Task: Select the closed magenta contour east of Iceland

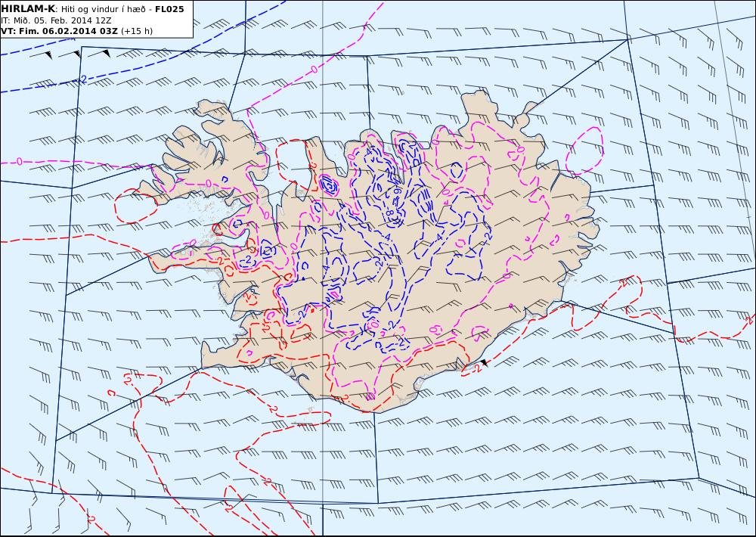Action: coord(584,151)
